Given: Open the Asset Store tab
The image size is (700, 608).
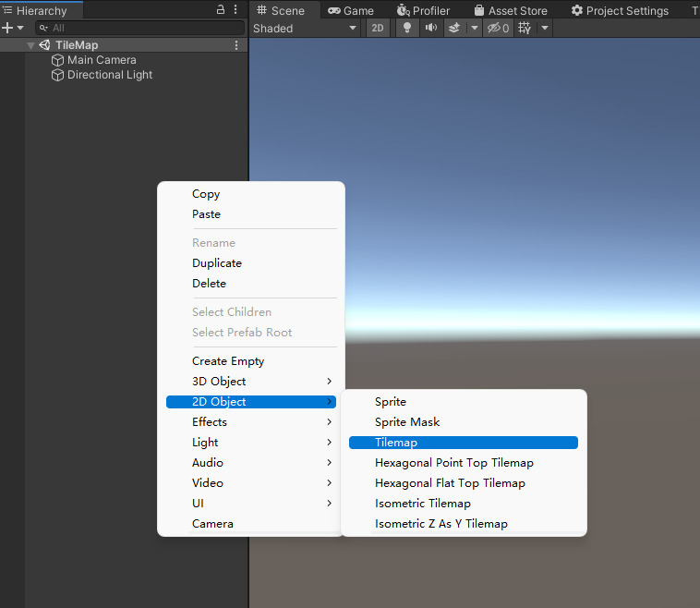Looking at the screenshot, I should click(x=511, y=10).
